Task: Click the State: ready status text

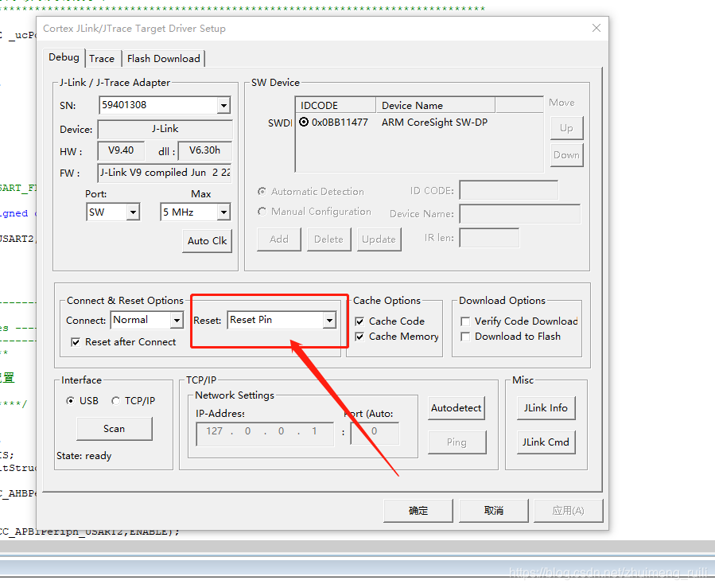Action: click(x=84, y=456)
